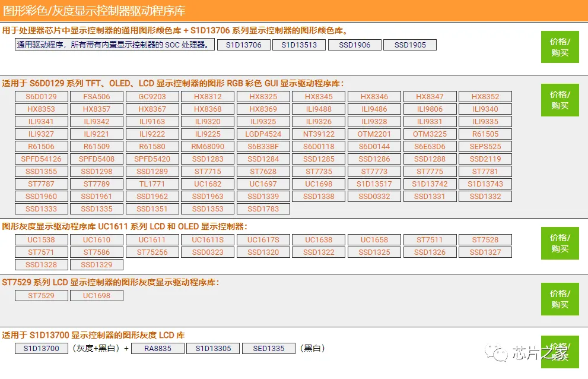Select the S1D13700 controller
Image resolution: width=588 pixels, height=379 pixels.
41,349
